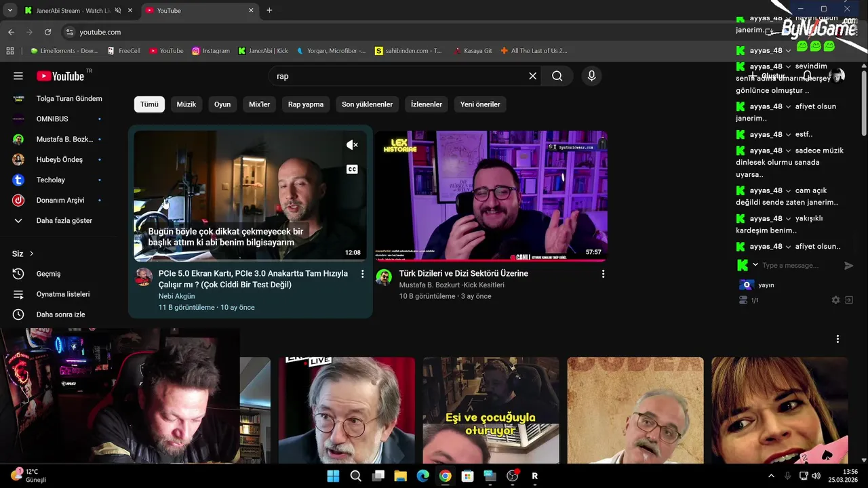Select the Yeni öneriler filter chip
Image resolution: width=868 pixels, height=488 pixels.
[x=480, y=104]
